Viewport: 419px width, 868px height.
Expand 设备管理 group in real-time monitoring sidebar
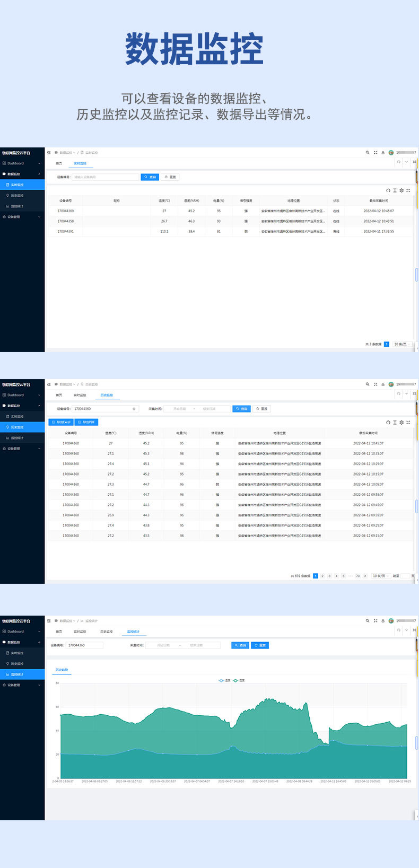[22, 217]
